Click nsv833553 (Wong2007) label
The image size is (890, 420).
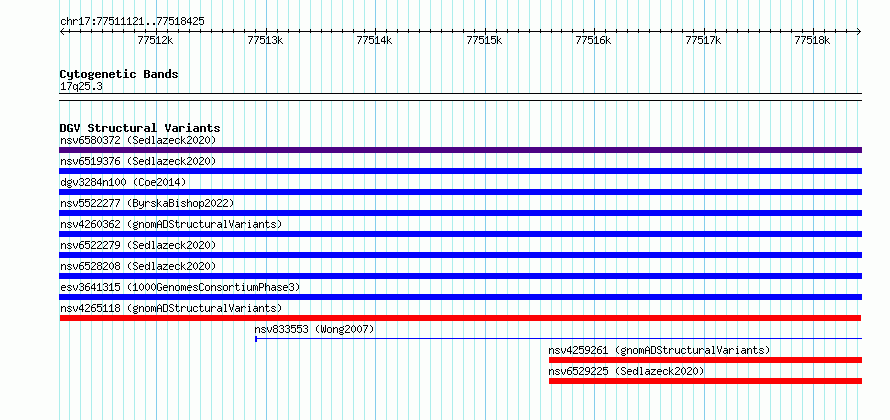pos(314,329)
